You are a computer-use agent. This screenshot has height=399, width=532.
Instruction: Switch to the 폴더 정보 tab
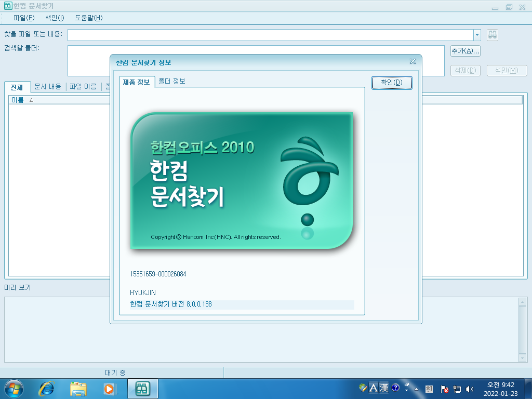pos(171,82)
